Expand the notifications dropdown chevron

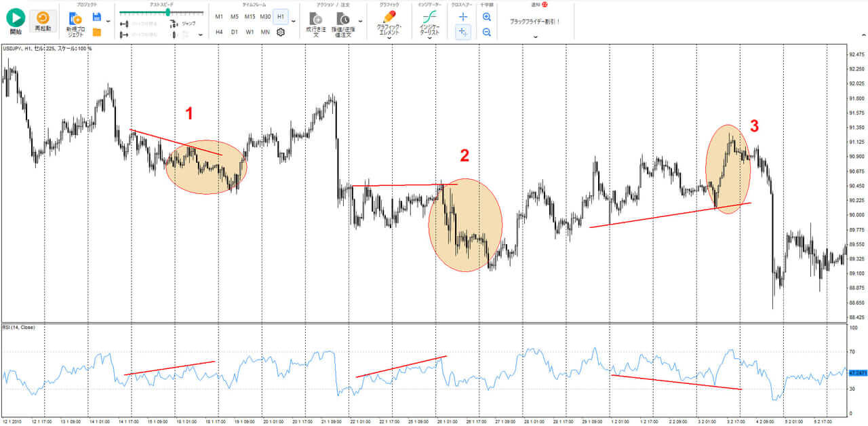535,37
